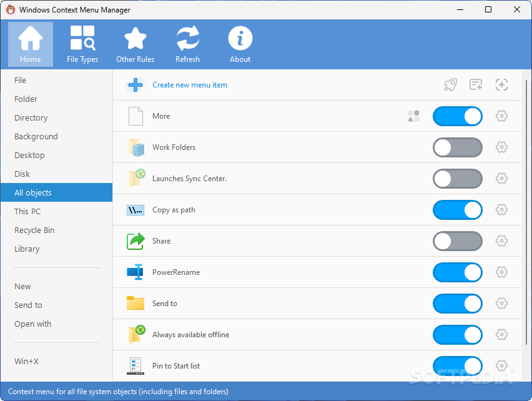Open settings gear for Always available offline
This screenshot has width=532, height=401.
[x=501, y=335]
